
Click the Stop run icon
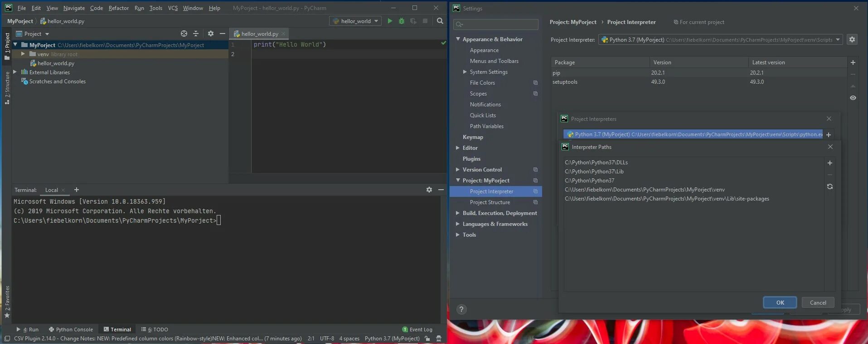click(425, 21)
